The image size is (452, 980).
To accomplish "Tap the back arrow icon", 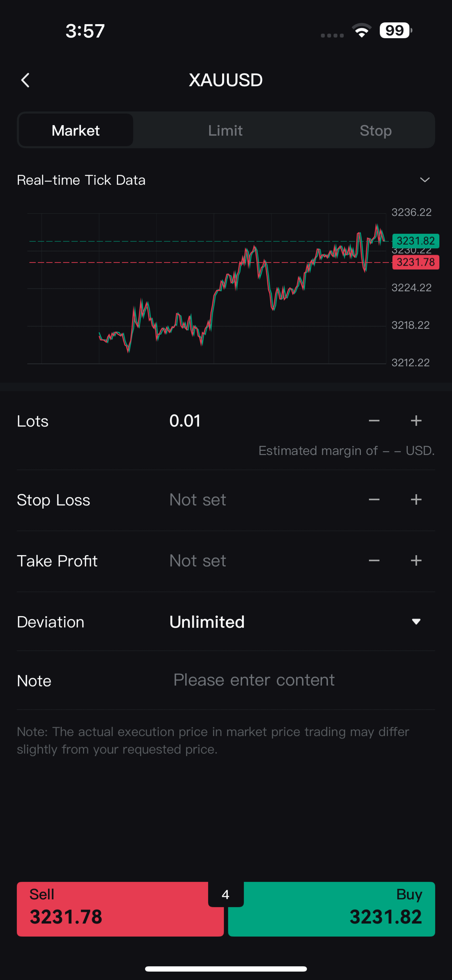I will 25,80.
